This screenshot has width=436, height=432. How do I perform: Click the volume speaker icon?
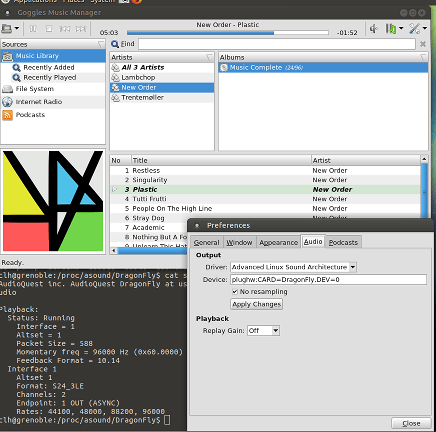tap(373, 29)
